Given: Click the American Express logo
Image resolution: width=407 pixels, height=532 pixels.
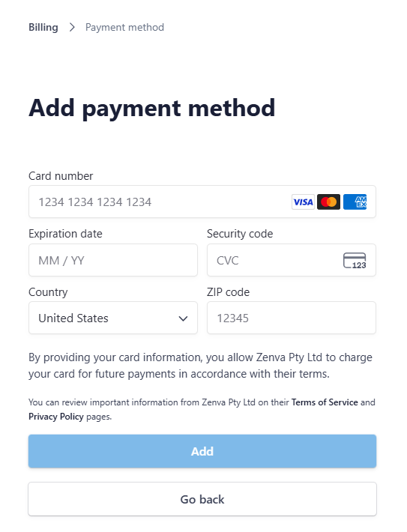Looking at the screenshot, I should coord(355,202).
